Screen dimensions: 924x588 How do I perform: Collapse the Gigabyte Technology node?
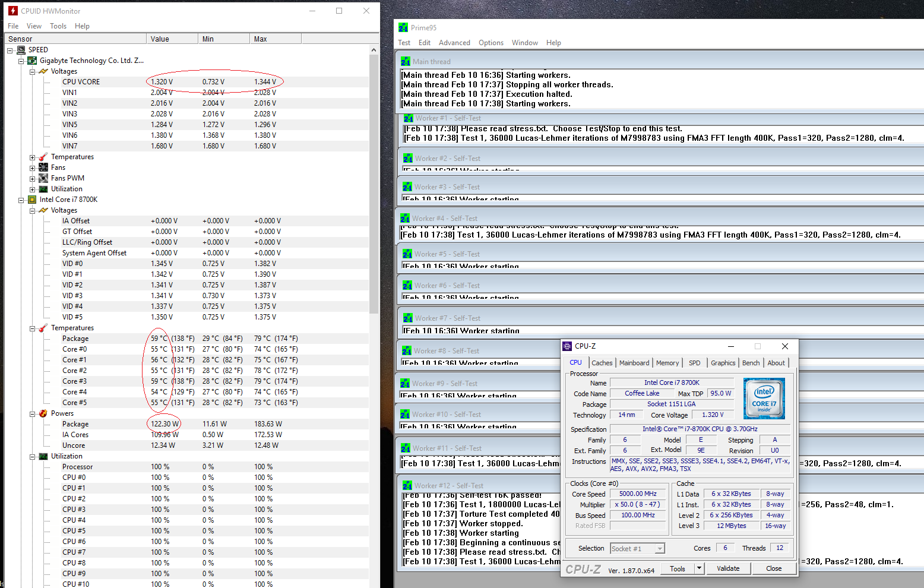tap(21, 61)
